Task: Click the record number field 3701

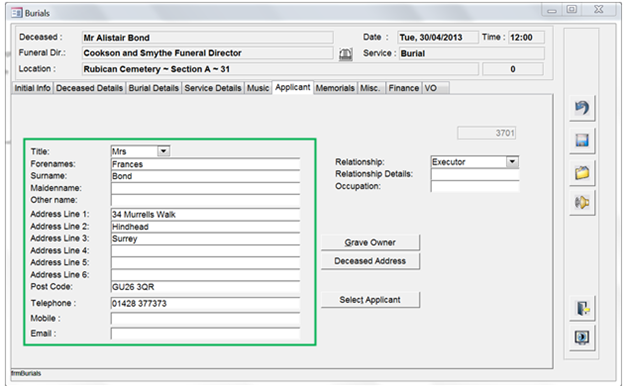Action: click(x=487, y=133)
